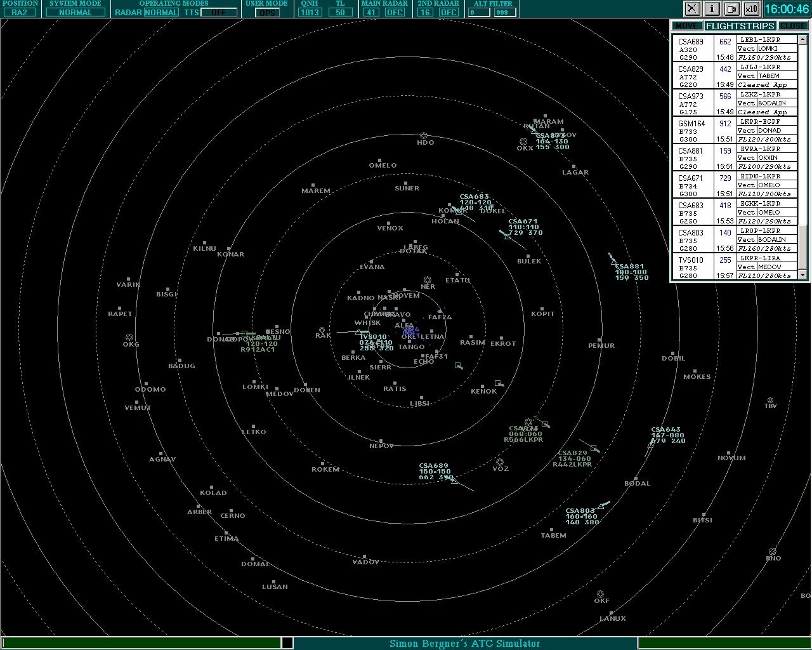Select the CSA683 flight strip callsign

690,206
